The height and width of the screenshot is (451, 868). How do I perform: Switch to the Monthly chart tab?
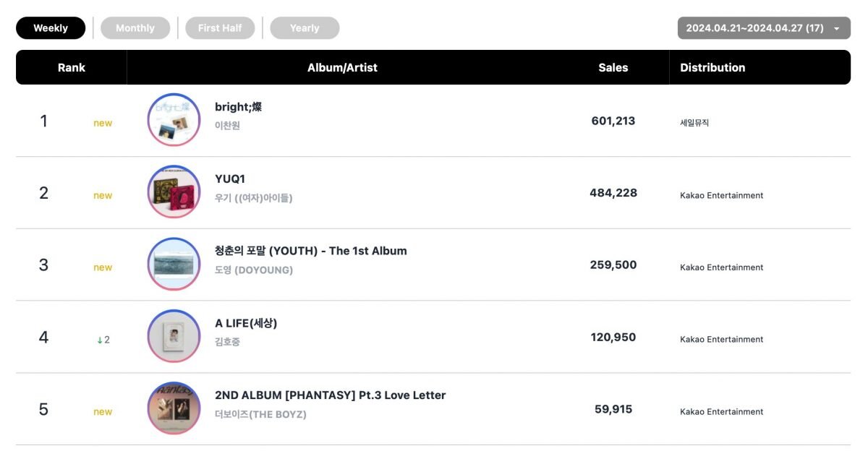(x=135, y=28)
